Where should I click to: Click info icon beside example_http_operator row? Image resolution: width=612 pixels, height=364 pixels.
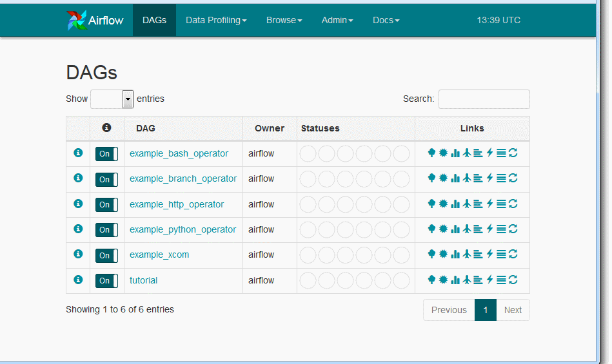pyautogui.click(x=78, y=204)
